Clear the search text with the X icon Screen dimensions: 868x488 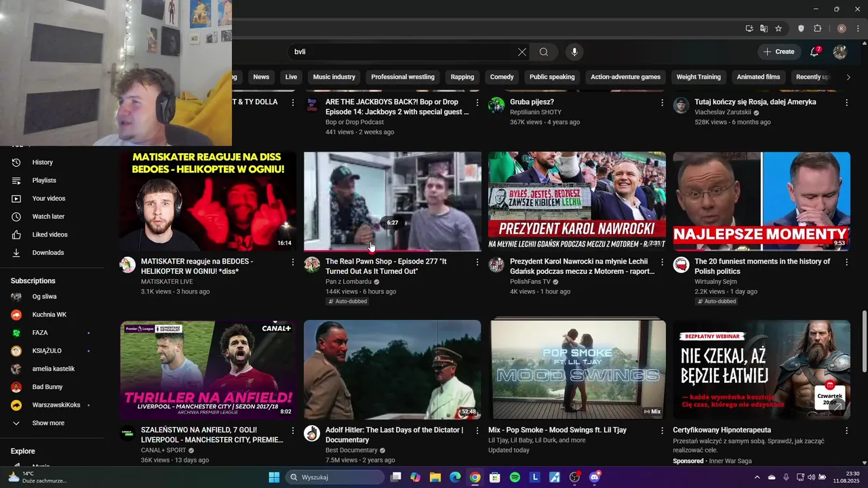[x=522, y=52]
